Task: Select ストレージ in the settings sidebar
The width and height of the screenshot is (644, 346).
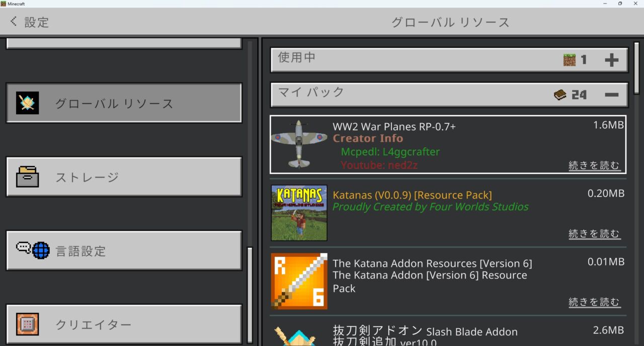Action: click(x=124, y=177)
